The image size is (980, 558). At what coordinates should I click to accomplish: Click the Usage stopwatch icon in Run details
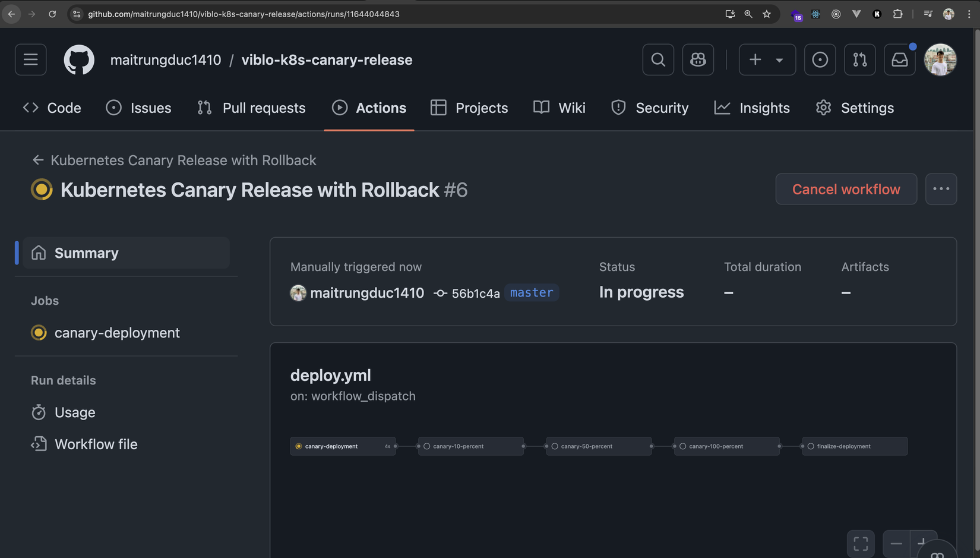(38, 412)
